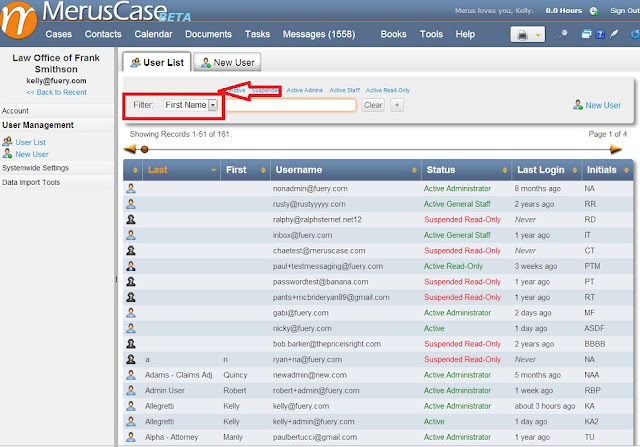The height and width of the screenshot is (447, 640).
Task: Expand the Data Import Tools sidebar section
Action: pyautogui.click(x=57, y=182)
